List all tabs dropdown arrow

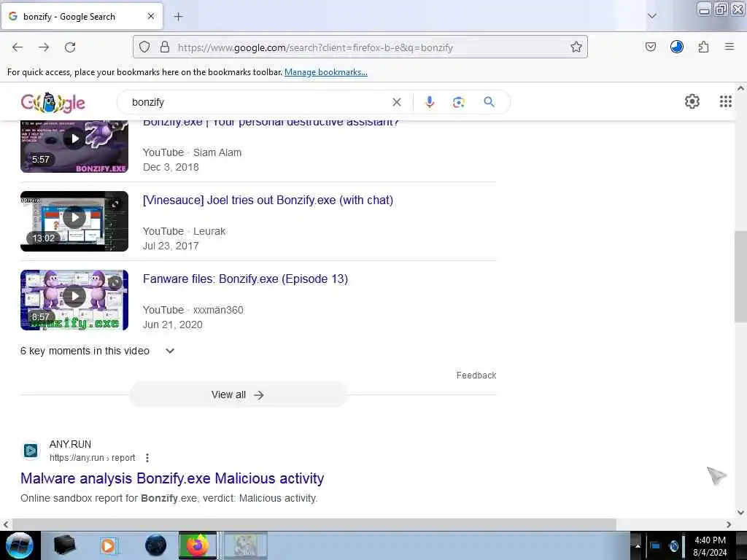coord(651,16)
